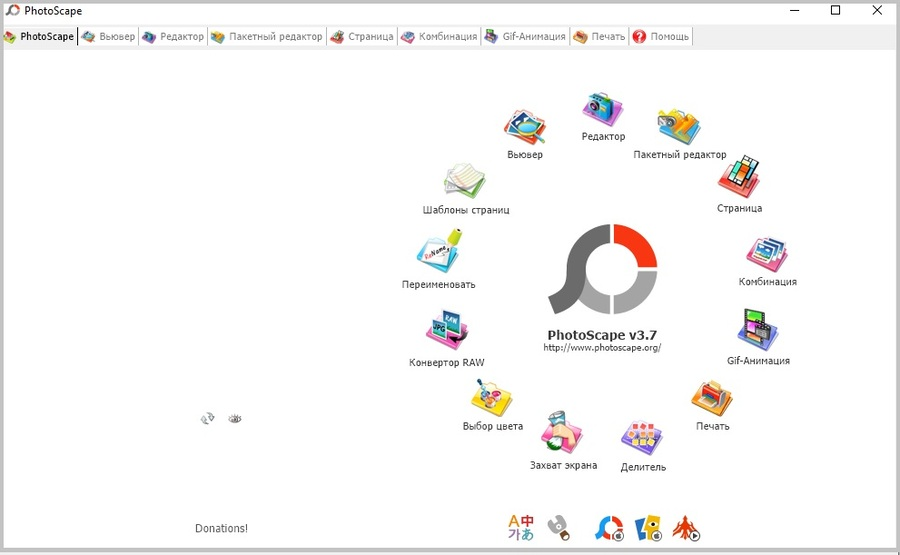Click the language selection icon

(521, 527)
